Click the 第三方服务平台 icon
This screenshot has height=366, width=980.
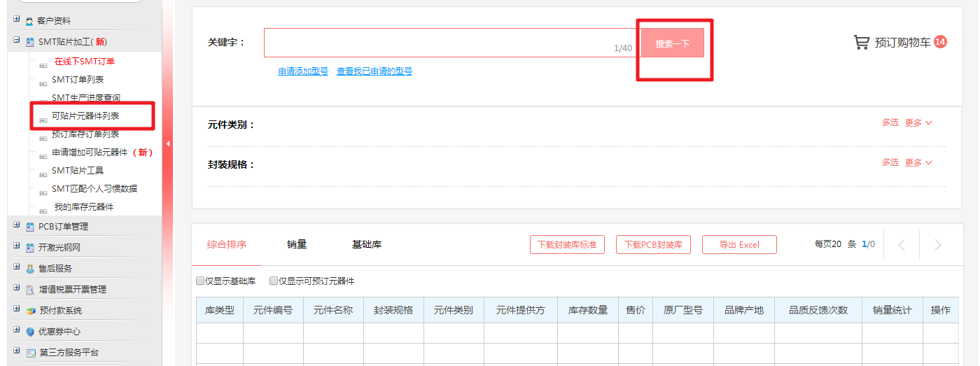pyautogui.click(x=30, y=353)
